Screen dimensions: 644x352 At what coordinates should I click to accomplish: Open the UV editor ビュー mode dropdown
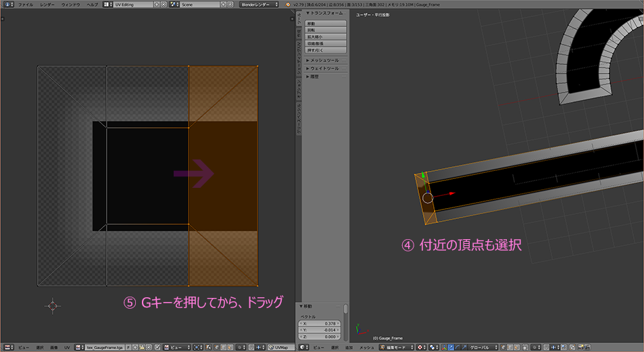click(x=177, y=347)
